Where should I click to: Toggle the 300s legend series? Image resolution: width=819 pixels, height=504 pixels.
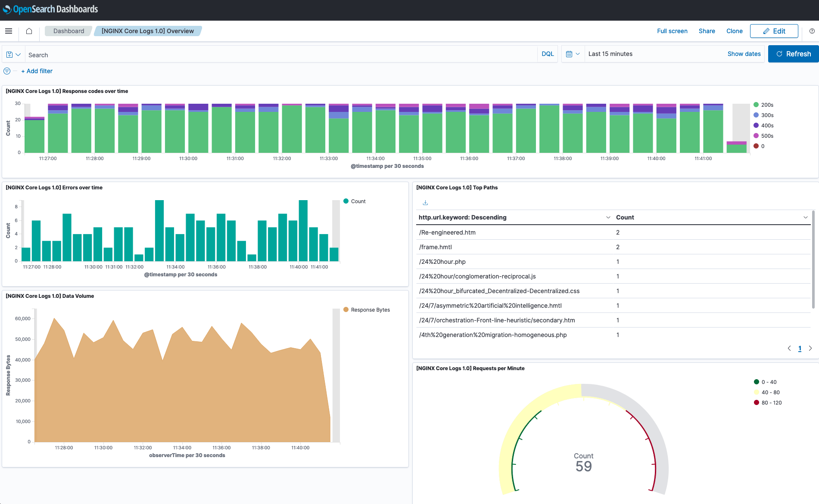click(x=763, y=115)
